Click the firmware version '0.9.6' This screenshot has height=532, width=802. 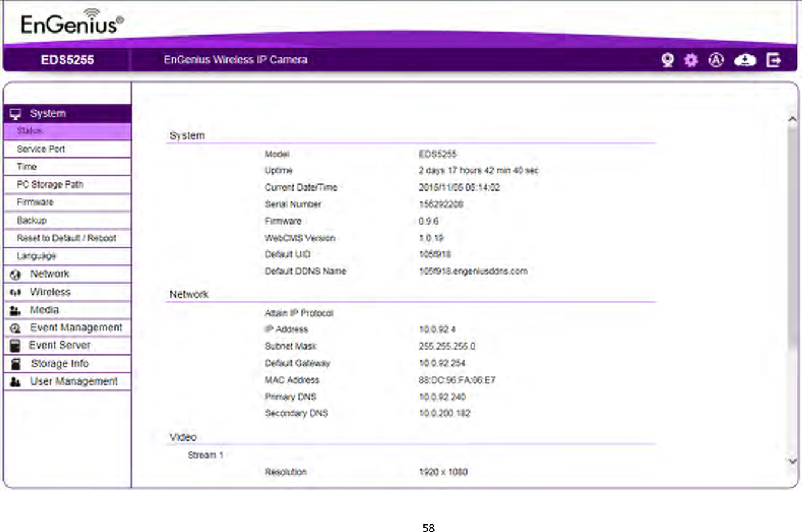(x=429, y=221)
